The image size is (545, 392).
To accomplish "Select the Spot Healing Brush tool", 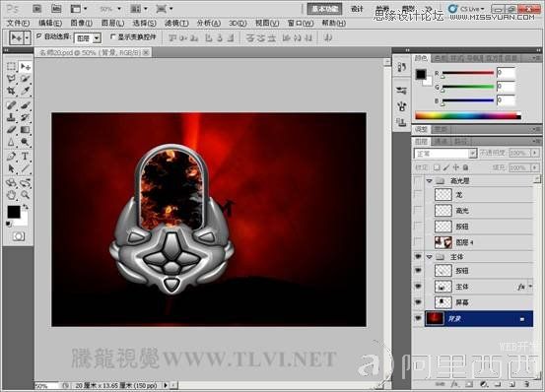I will 11,105.
